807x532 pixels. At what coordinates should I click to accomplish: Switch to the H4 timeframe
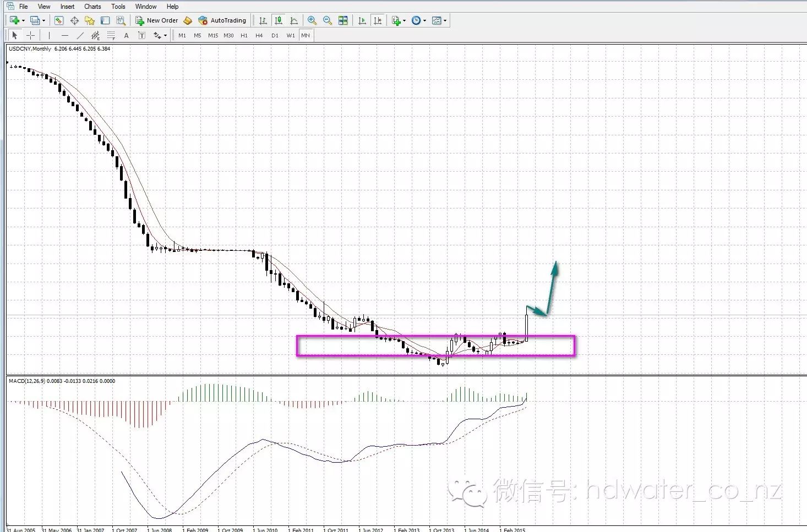click(x=259, y=35)
